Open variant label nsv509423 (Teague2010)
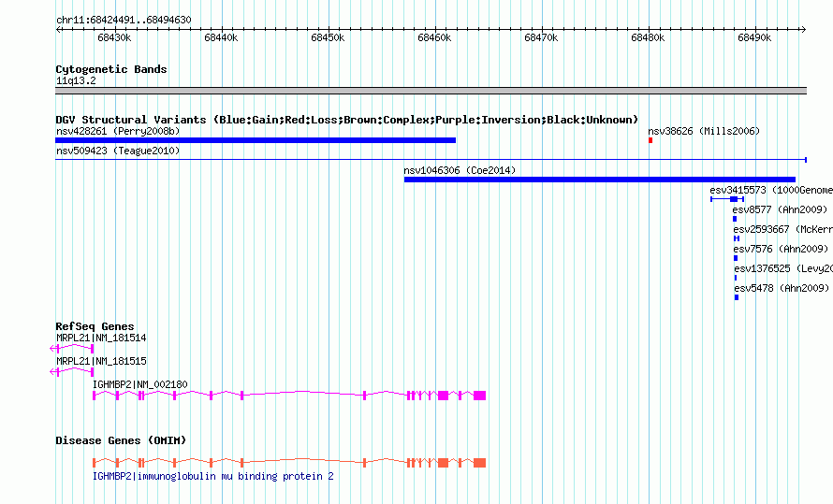Image resolution: width=833 pixels, height=504 pixels. [x=118, y=151]
